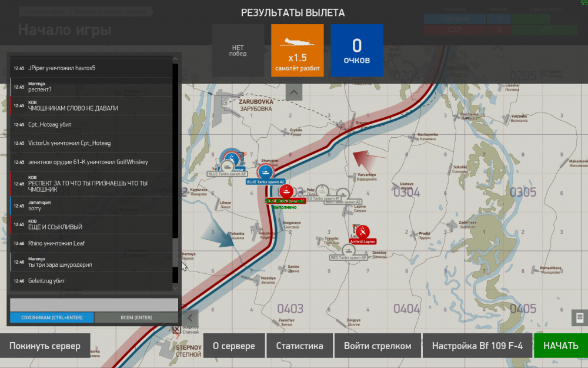Click chat scroll up arrow
Image resolution: width=588 pixels, height=368 pixels.
(x=175, y=59)
